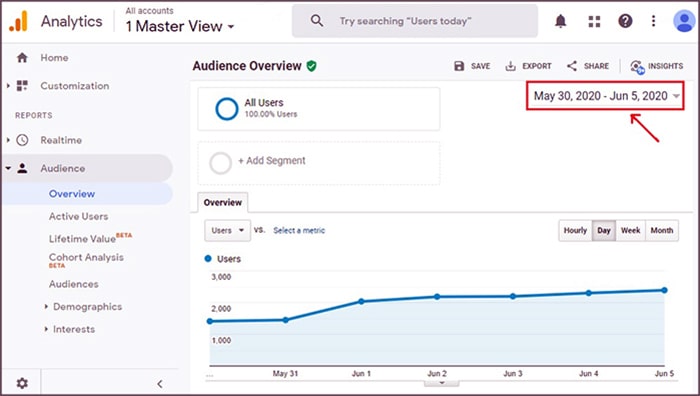Click the Realtime clock icon
Screen dimensions: 700x396
tap(22, 140)
